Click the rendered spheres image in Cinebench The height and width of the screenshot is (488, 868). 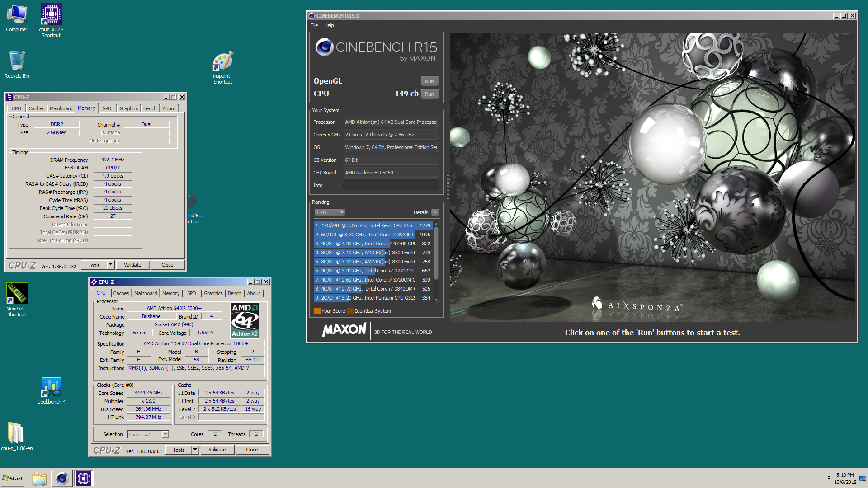[x=652, y=177]
